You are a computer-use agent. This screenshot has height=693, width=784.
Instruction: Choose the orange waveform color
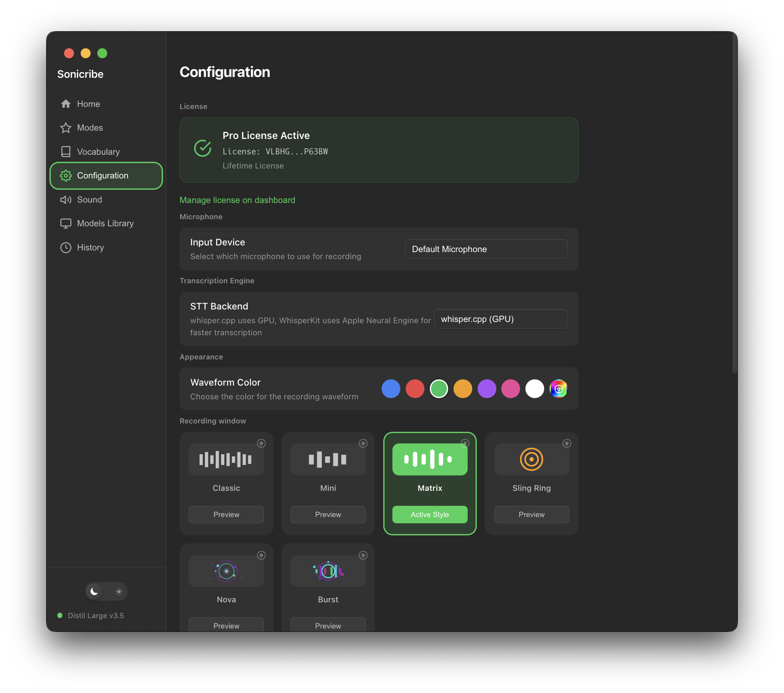[463, 389]
